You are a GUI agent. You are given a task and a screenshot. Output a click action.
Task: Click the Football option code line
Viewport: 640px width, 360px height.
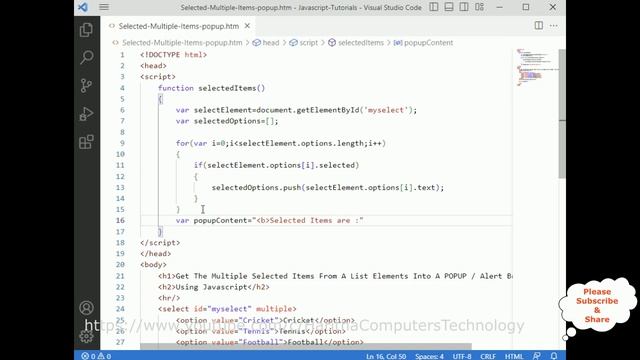[x=269, y=342]
